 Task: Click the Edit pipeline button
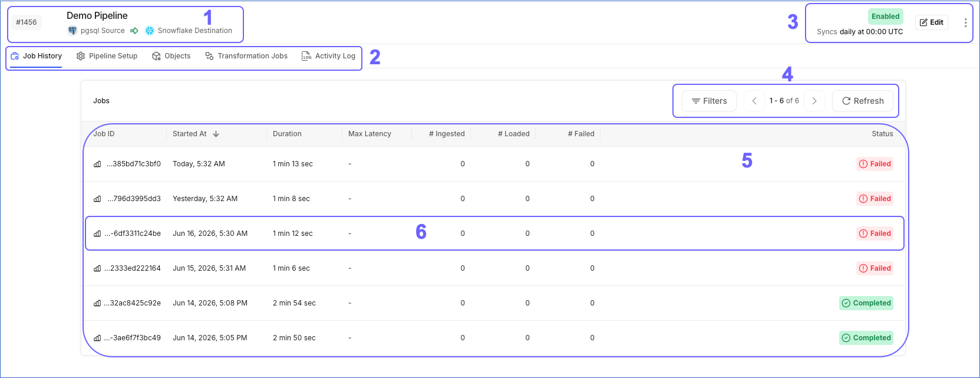[932, 22]
